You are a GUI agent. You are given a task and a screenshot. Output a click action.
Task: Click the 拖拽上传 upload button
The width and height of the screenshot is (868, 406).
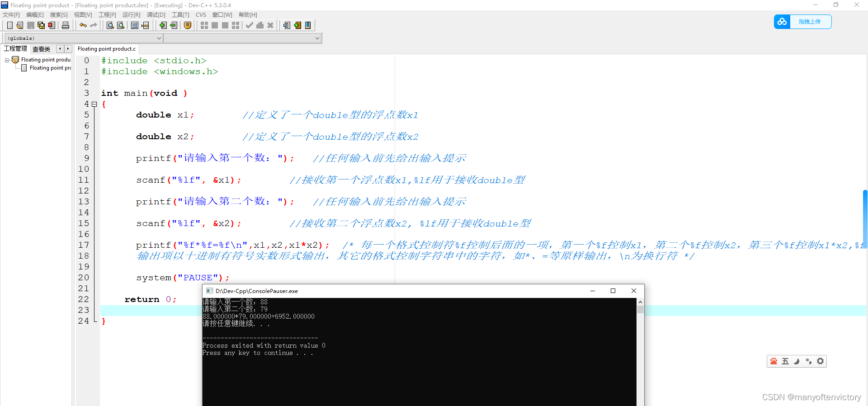point(810,22)
